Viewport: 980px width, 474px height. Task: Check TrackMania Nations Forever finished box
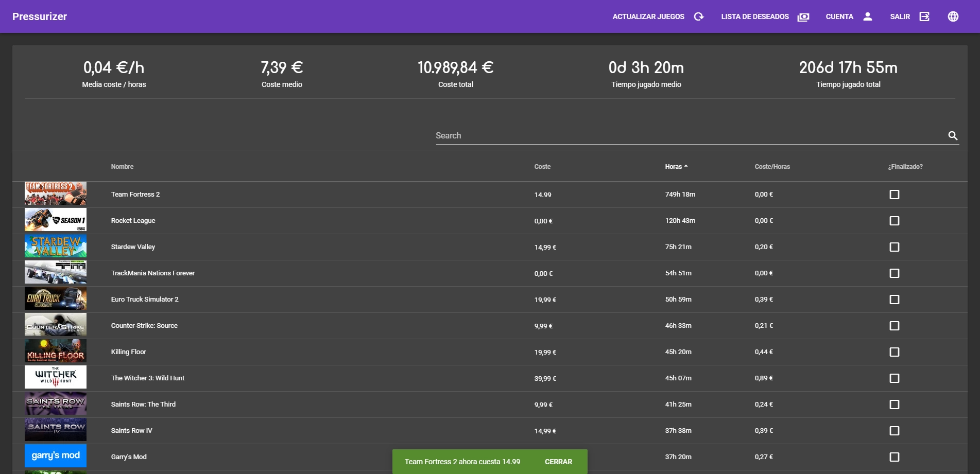pos(895,273)
